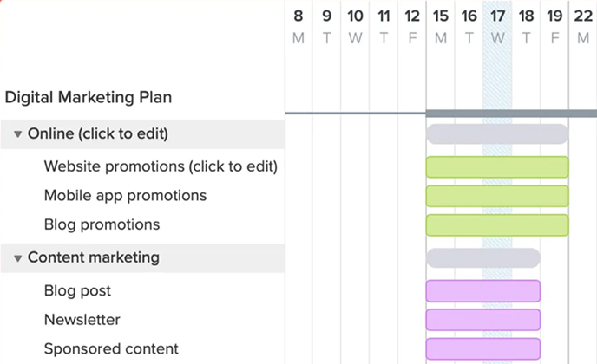Image resolution: width=597 pixels, height=364 pixels.
Task: Select the Mobile app promotions task
Action: 125,195
